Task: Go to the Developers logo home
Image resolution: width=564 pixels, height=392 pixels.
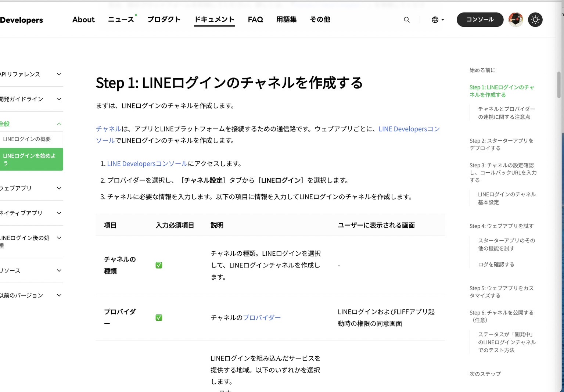Action: 21,20
